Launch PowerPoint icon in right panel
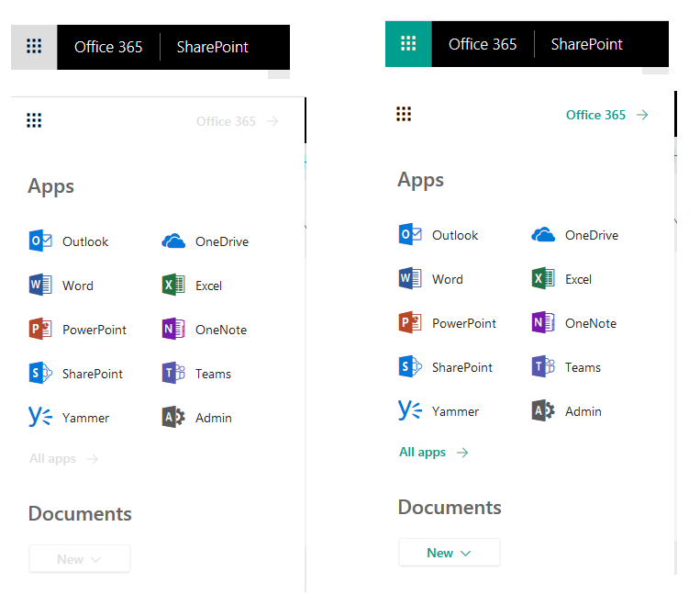This screenshot has width=700, height=594. (x=410, y=322)
